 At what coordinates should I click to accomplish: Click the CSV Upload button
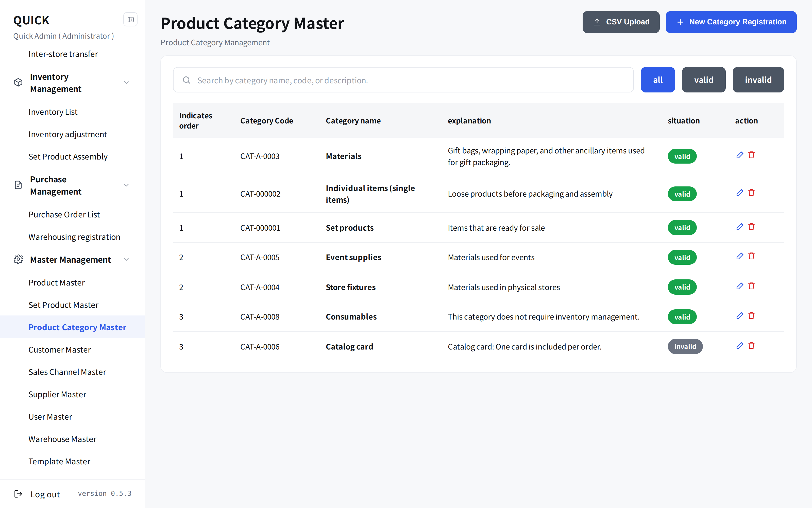[x=621, y=22]
